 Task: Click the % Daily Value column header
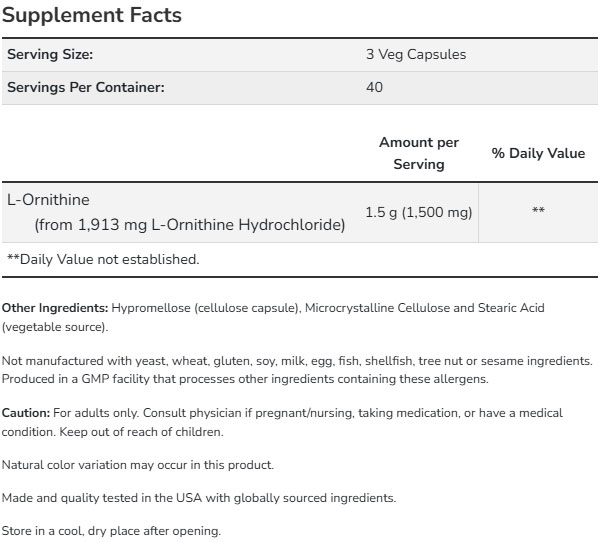click(538, 153)
